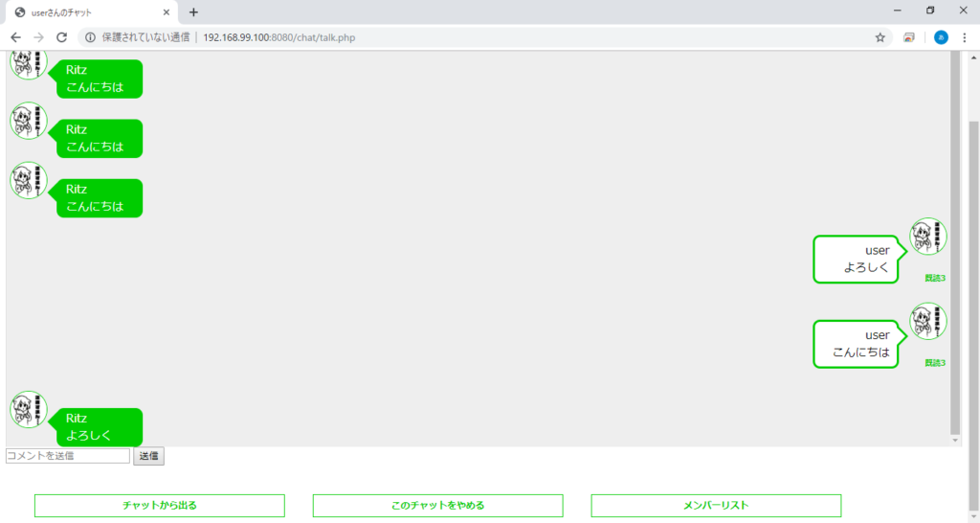Screen dimensions: 980x523
Task: Click the browser back arrow
Action: pyautogui.click(x=15, y=37)
